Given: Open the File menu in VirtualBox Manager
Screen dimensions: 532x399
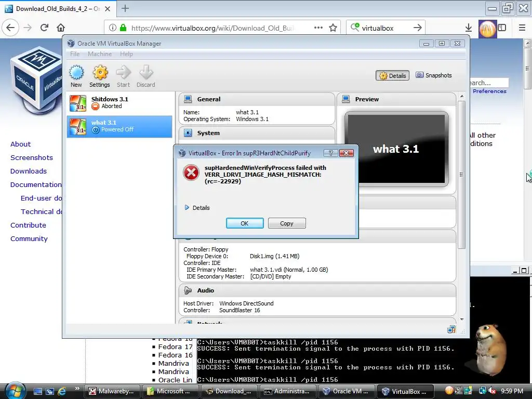Looking at the screenshot, I should pos(75,54).
